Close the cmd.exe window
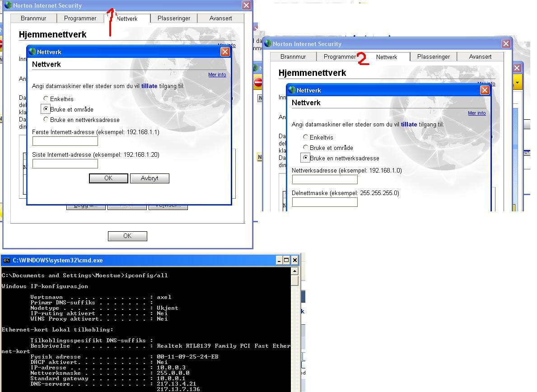537x392 pixels. [x=294, y=260]
